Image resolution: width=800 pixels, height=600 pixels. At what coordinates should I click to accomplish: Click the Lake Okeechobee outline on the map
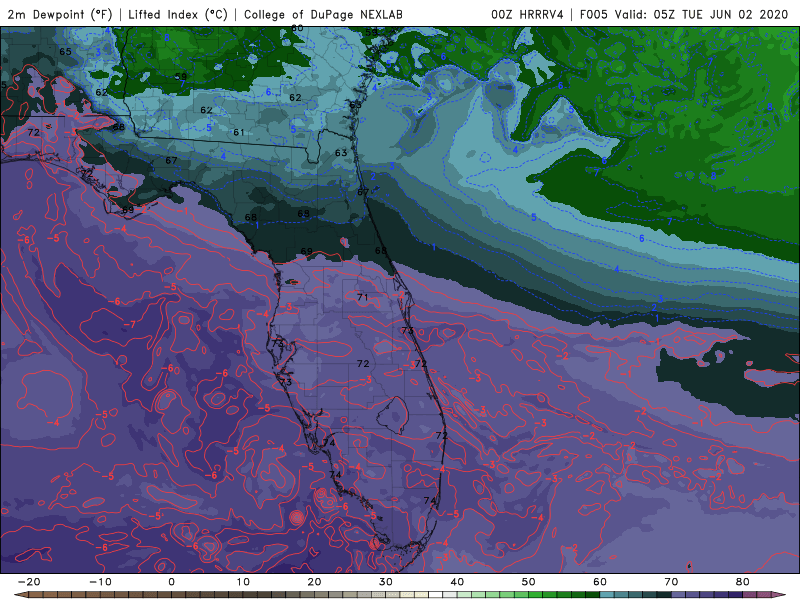tap(393, 414)
